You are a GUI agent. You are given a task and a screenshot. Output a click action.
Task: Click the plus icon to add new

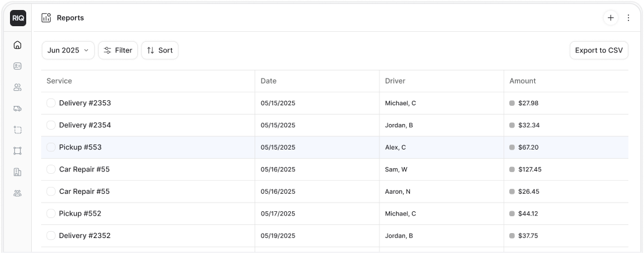(610, 18)
